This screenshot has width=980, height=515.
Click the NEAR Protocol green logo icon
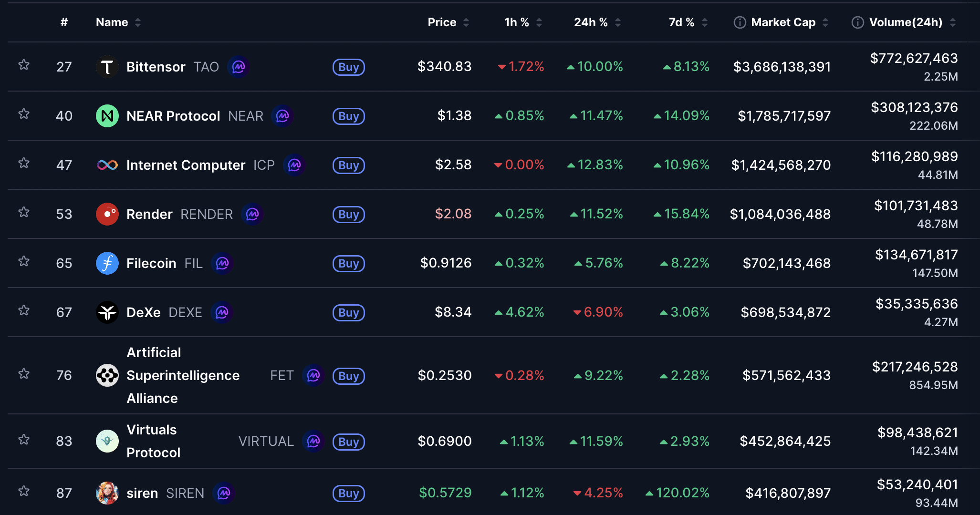pos(107,116)
